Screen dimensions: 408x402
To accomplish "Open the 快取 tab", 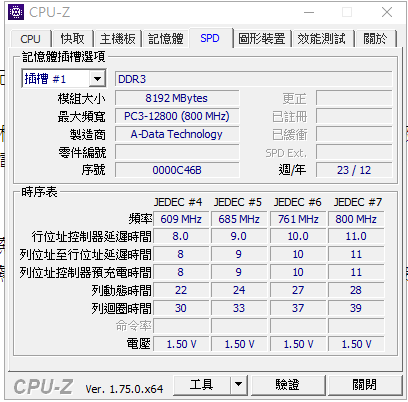I will click(x=72, y=39).
